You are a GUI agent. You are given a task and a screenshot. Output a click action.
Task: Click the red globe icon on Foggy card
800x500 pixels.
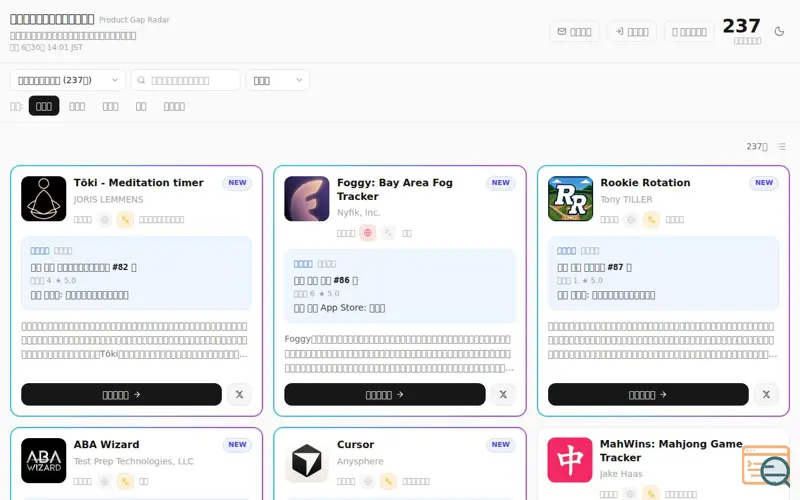coord(368,233)
